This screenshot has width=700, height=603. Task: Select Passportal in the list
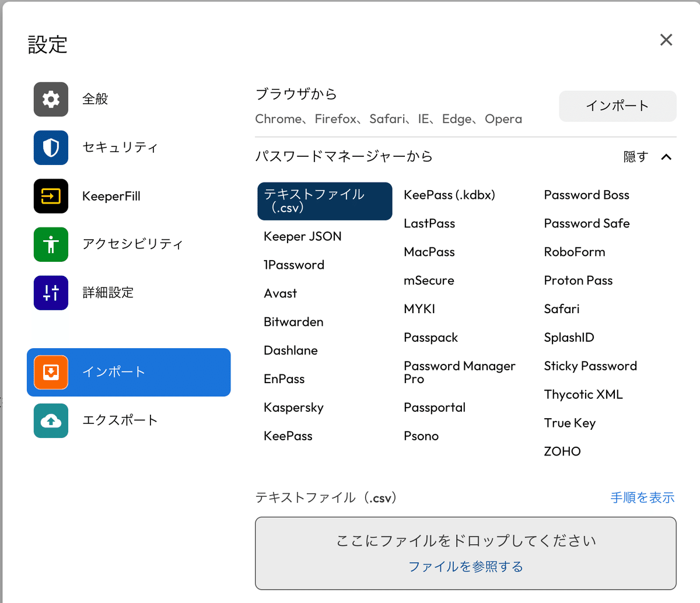point(435,408)
